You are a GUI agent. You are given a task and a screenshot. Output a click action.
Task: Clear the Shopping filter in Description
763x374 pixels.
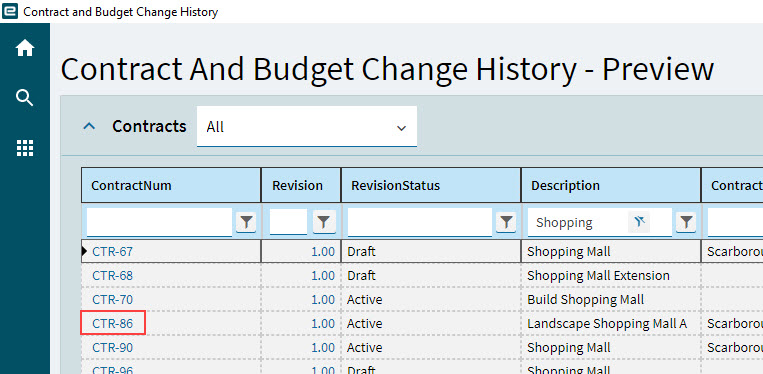tap(639, 222)
